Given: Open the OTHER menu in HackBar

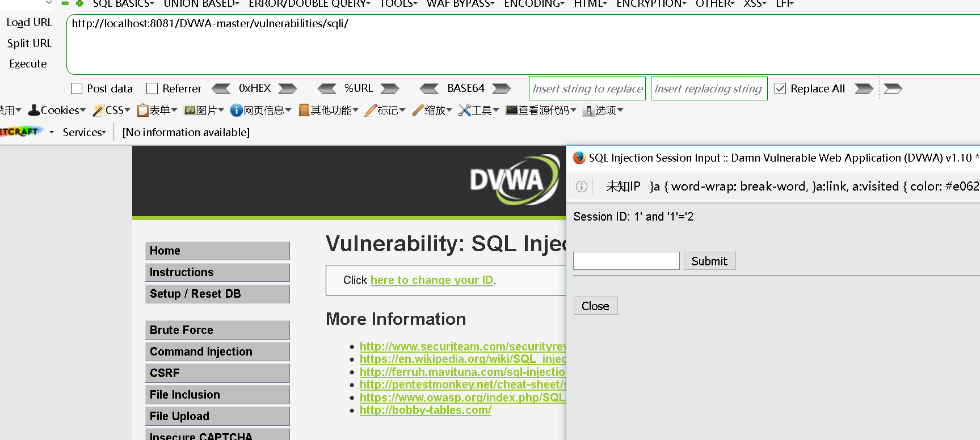Looking at the screenshot, I should pyautogui.click(x=715, y=3).
